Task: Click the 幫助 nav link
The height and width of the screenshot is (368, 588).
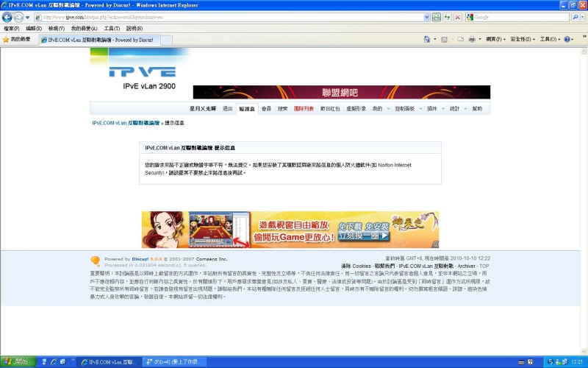Action: [x=477, y=108]
